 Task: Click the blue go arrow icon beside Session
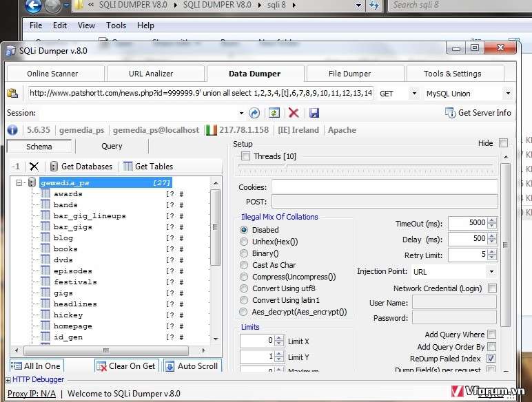(x=254, y=113)
